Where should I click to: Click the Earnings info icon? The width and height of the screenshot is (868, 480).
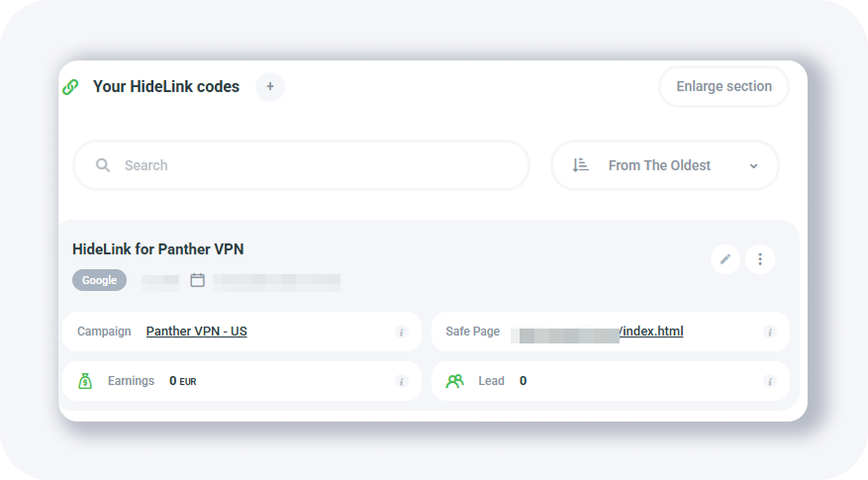click(x=402, y=381)
